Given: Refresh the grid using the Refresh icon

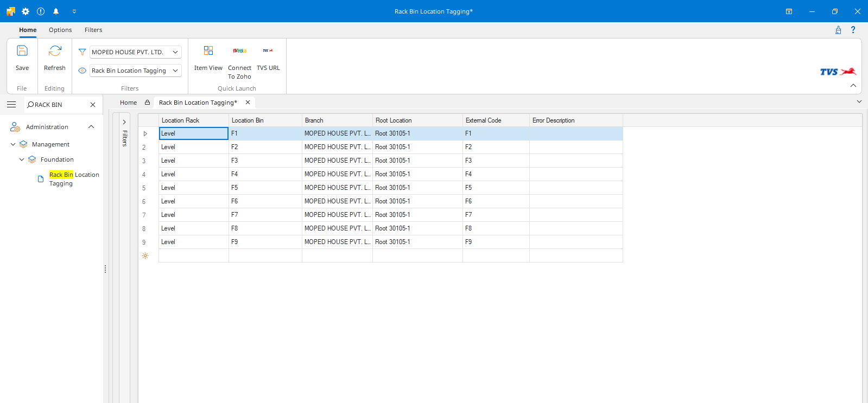Looking at the screenshot, I should [55, 52].
